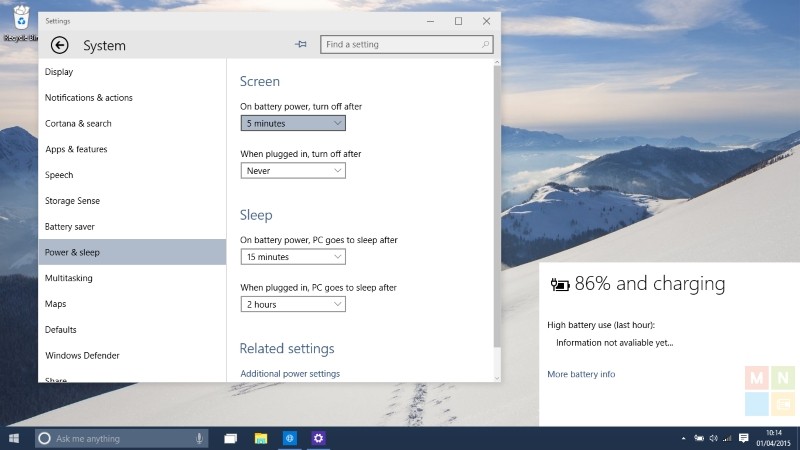The image size is (800, 450).
Task: Go back using the Settings back arrow
Action: pos(59,45)
